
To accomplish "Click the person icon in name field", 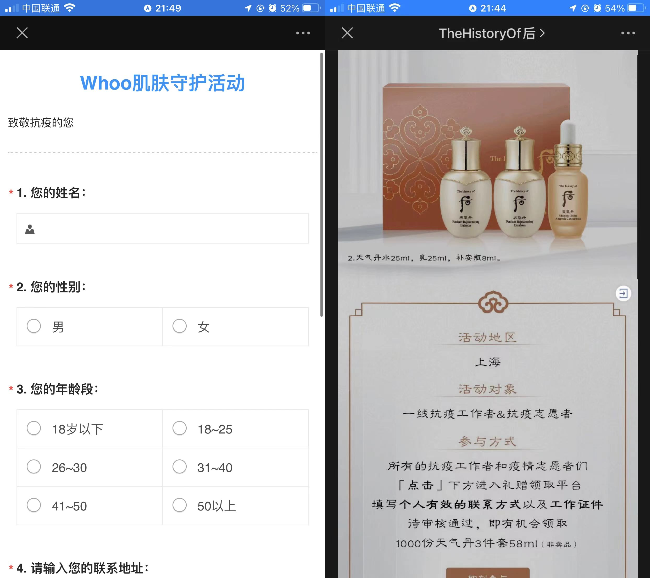I will tap(30, 229).
